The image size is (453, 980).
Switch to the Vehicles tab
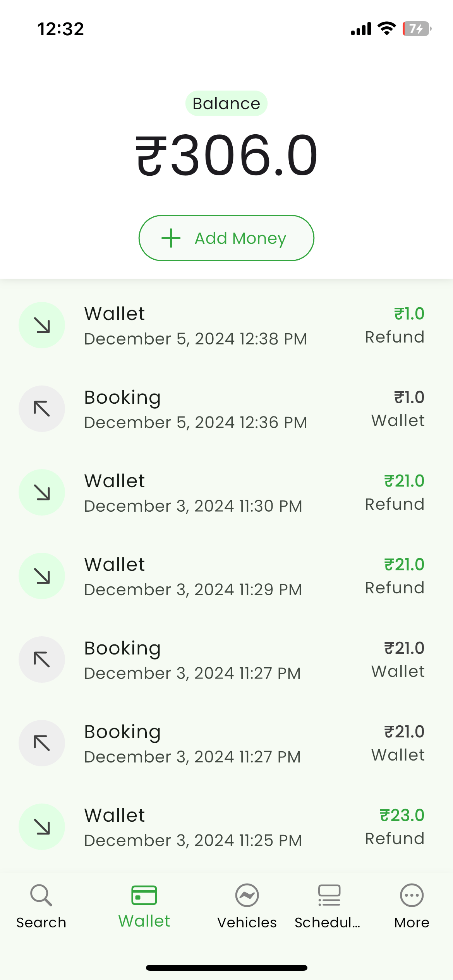coord(247,906)
